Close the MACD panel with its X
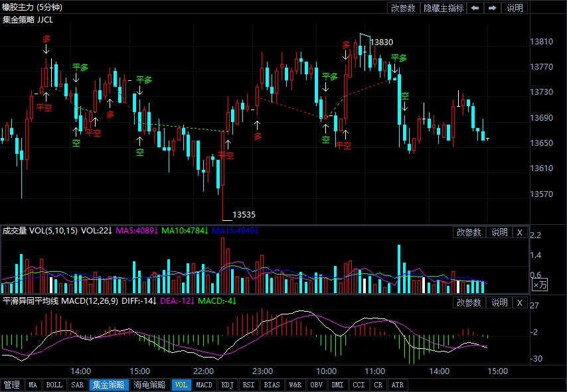This screenshot has height=392, width=567. coord(520,302)
